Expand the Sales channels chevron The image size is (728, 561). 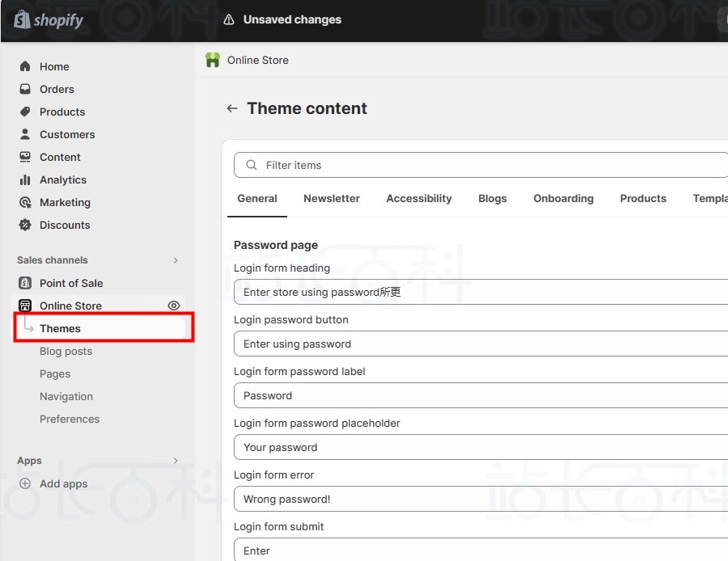pyautogui.click(x=176, y=260)
